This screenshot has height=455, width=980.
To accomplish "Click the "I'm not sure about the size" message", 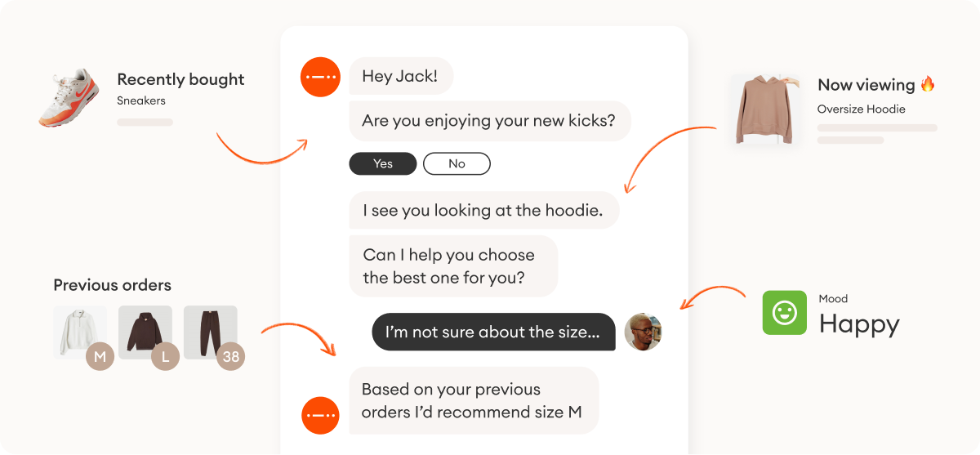I will [493, 332].
